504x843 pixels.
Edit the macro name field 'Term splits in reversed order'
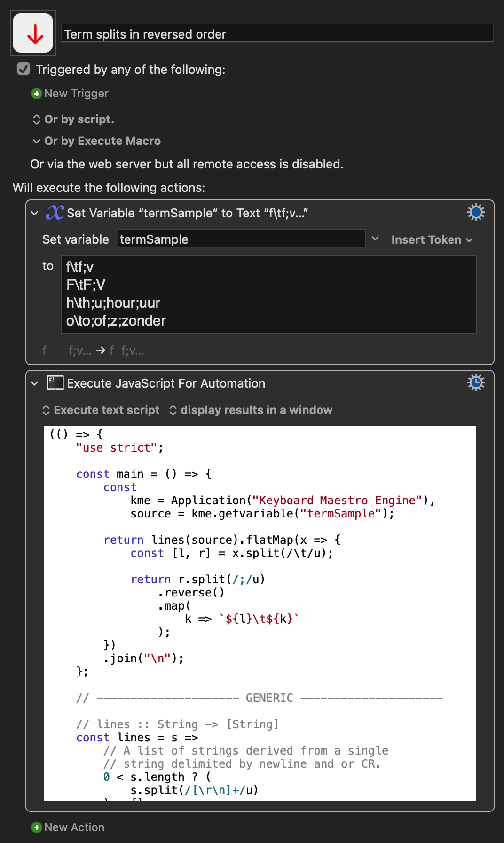(x=277, y=34)
